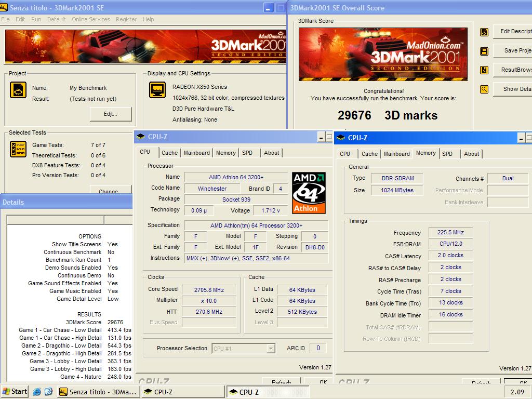The width and height of the screenshot is (532, 399).
Task: Open the Online Services menu
Action: click(90, 19)
